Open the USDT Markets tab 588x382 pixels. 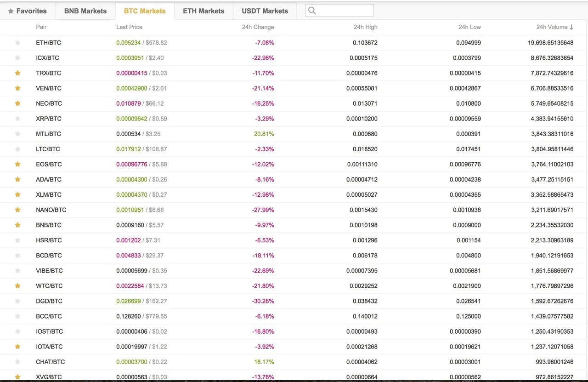265,11
